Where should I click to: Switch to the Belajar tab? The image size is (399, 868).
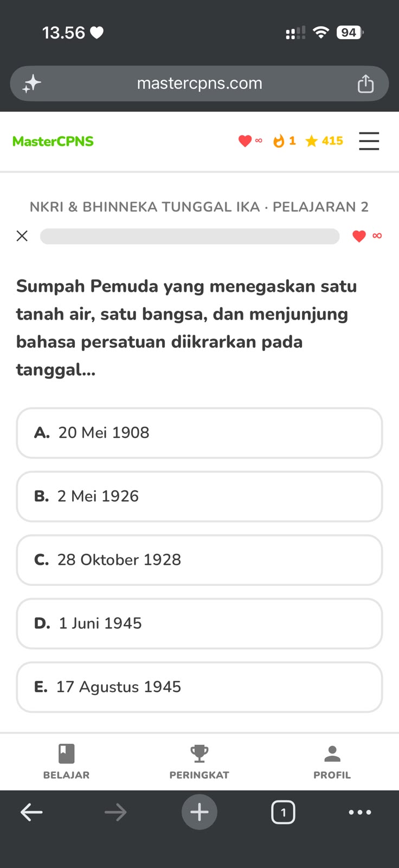(66, 762)
